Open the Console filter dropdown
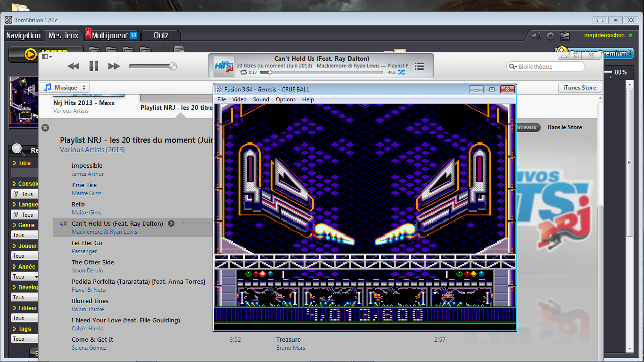The width and height of the screenshot is (644, 362). 25,194
